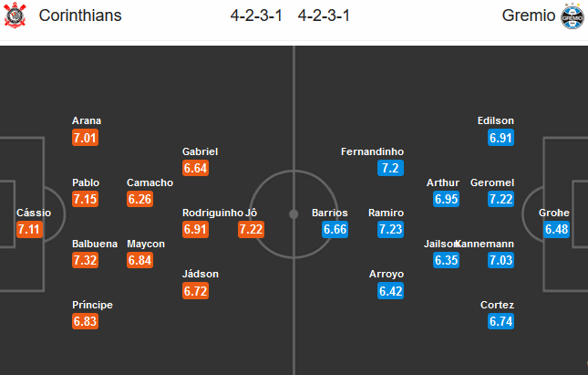This screenshot has height=375, width=588.
Task: Click Príncipe's 6.83 rating badge
Action: click(x=85, y=321)
